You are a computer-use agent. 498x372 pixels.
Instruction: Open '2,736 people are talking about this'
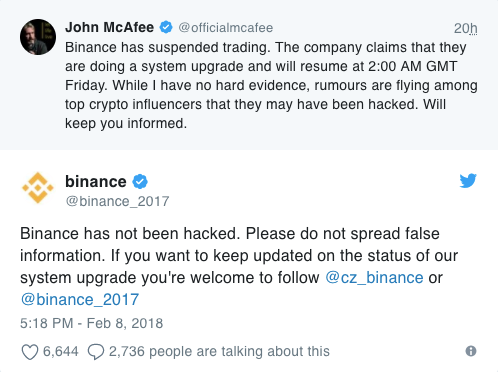point(219,351)
